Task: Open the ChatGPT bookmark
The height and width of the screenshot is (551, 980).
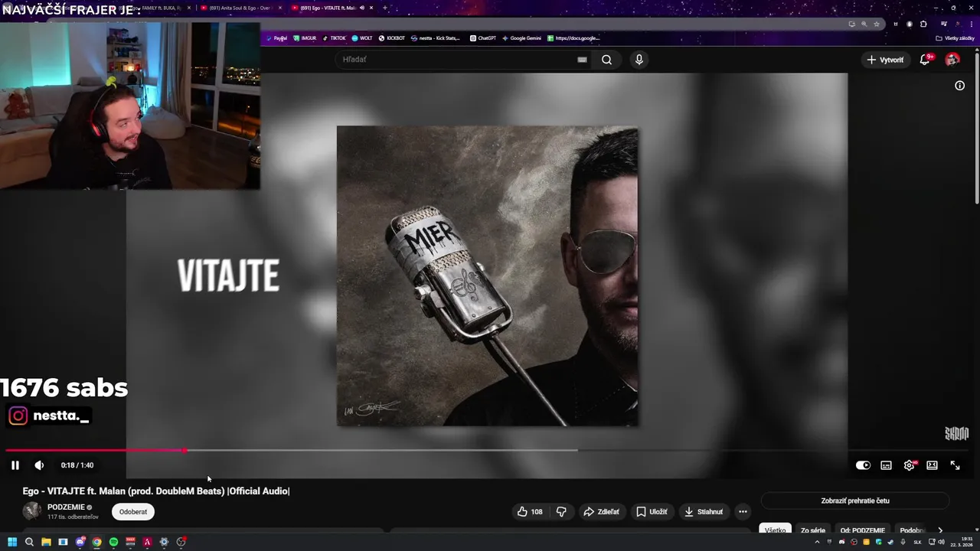Action: click(483, 38)
